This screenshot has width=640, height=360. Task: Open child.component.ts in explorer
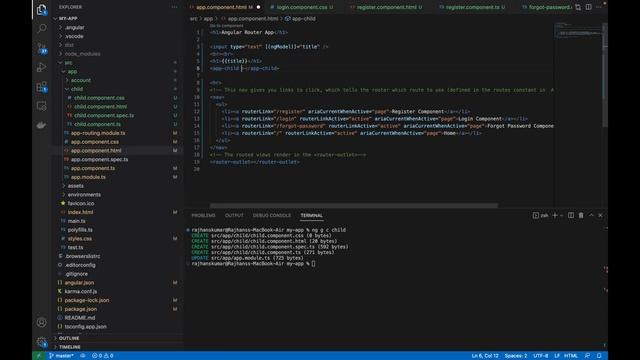tap(97, 124)
